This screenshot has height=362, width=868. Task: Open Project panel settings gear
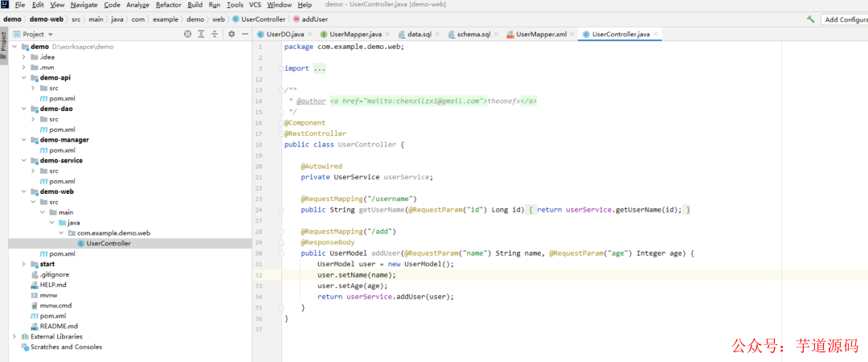coord(231,35)
